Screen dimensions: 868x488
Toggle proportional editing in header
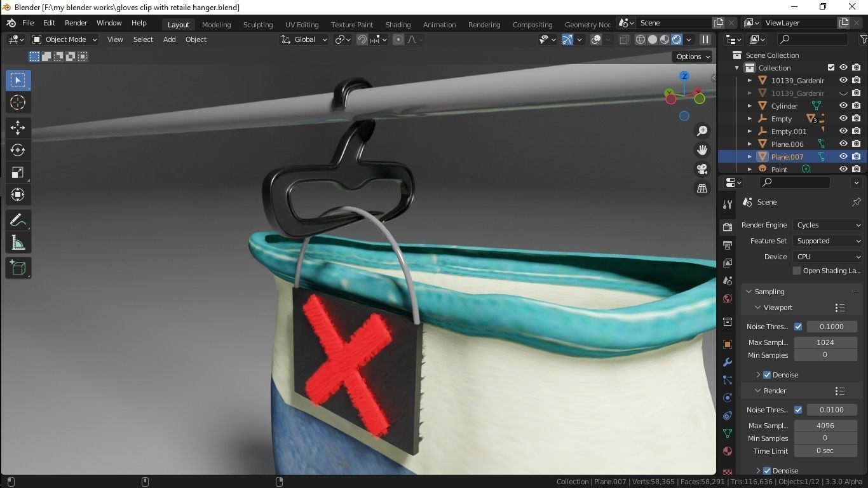398,39
